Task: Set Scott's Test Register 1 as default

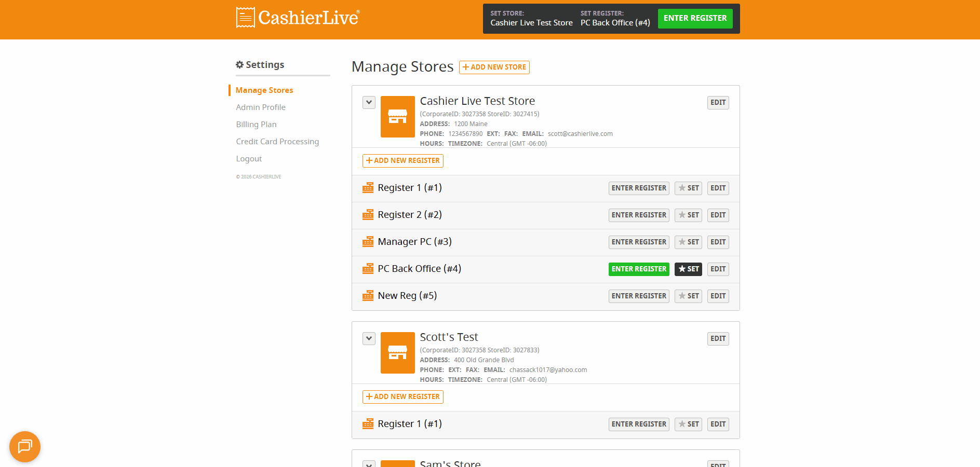Action: point(688,424)
